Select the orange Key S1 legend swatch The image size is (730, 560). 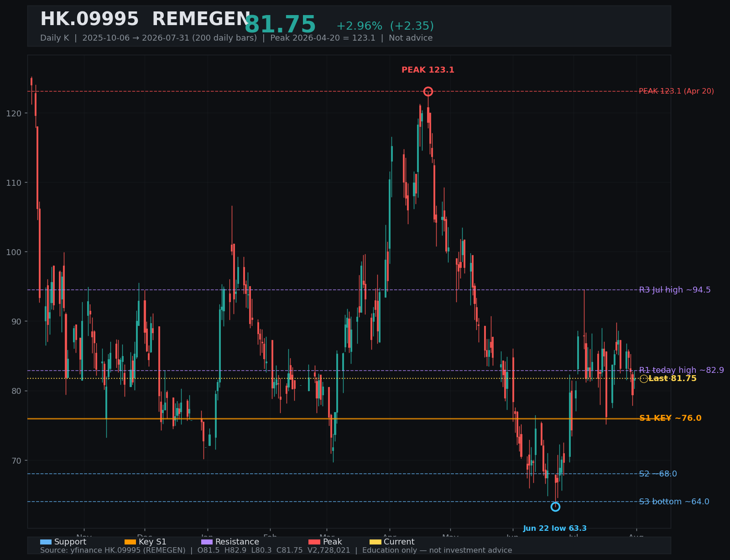point(130,542)
